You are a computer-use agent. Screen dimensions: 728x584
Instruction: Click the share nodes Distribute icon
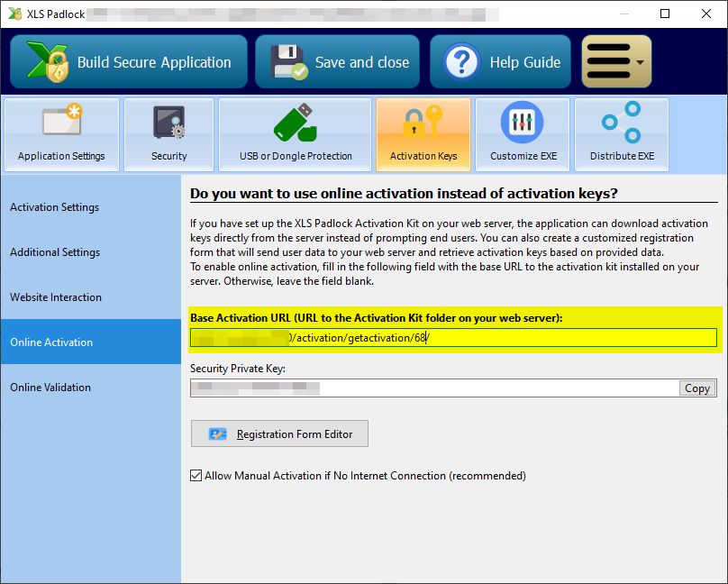click(x=622, y=122)
